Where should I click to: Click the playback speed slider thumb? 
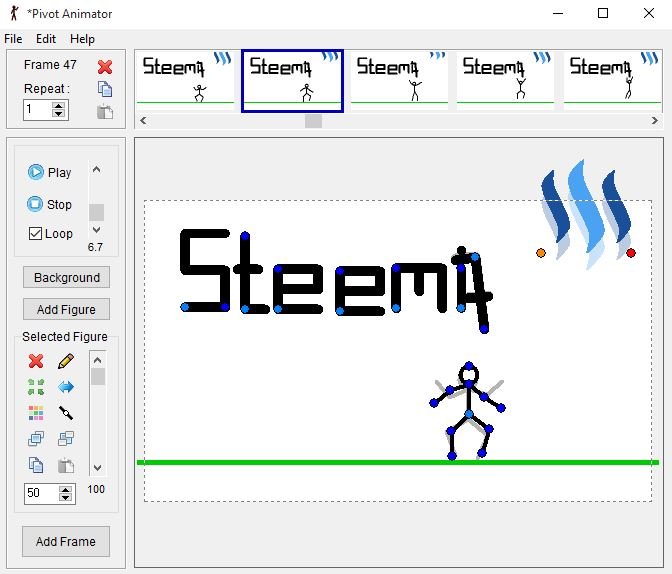tap(96, 212)
